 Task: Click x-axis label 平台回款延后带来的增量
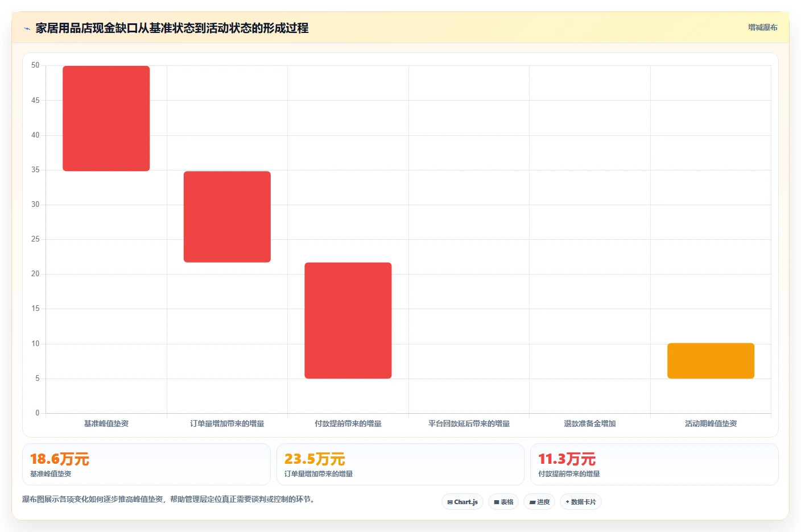[x=469, y=423]
